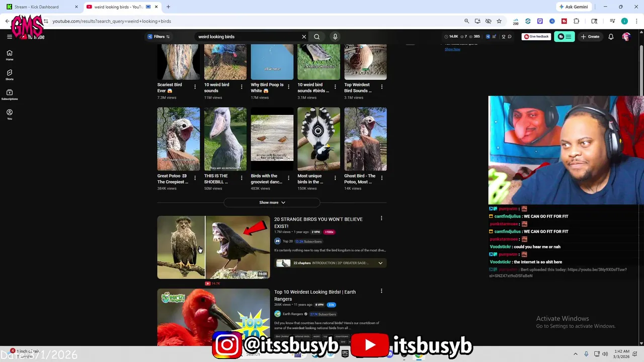644x362 pixels.
Task: Click the browser address bar URL
Action: 112,21
